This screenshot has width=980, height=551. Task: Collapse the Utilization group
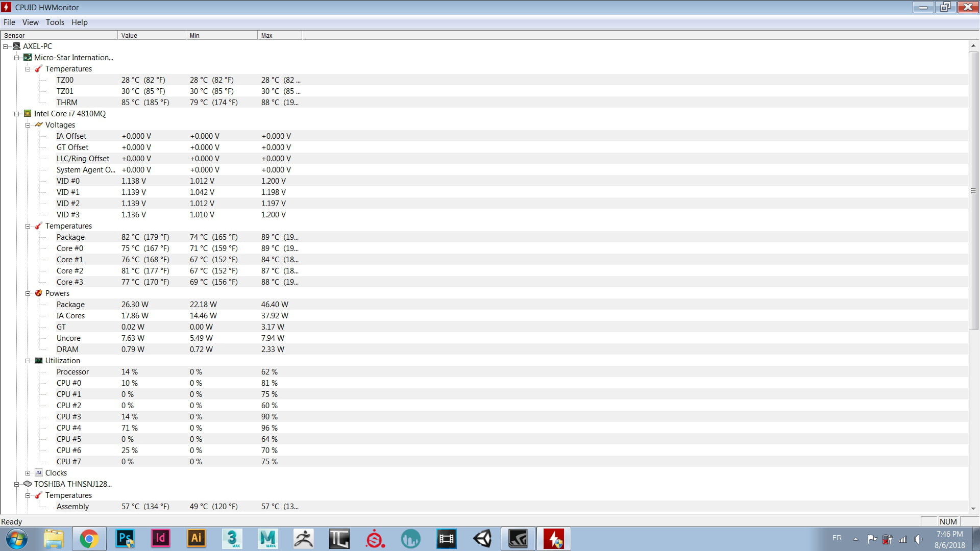pyautogui.click(x=28, y=361)
